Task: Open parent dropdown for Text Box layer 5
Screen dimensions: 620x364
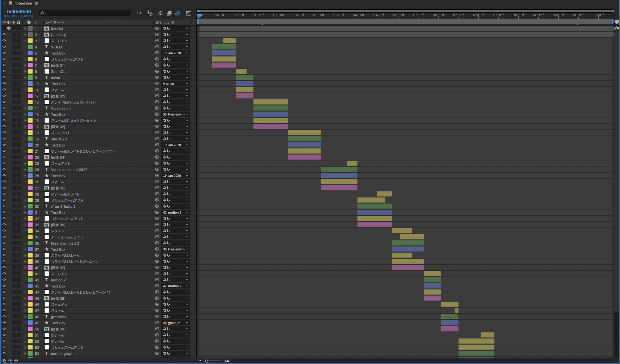Action: click(x=175, y=53)
